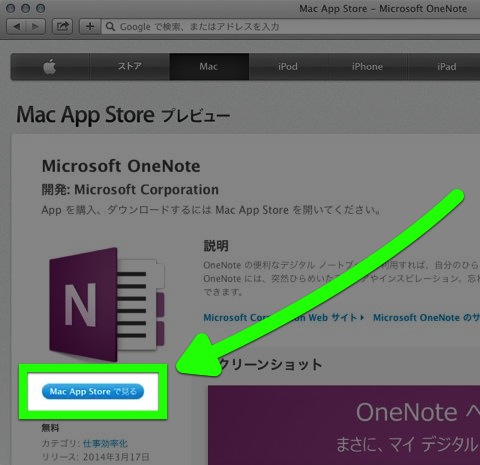Open the Microsoft OneNote のサポート link
Image resolution: width=480 pixels, height=465 pixels.
[426, 317]
